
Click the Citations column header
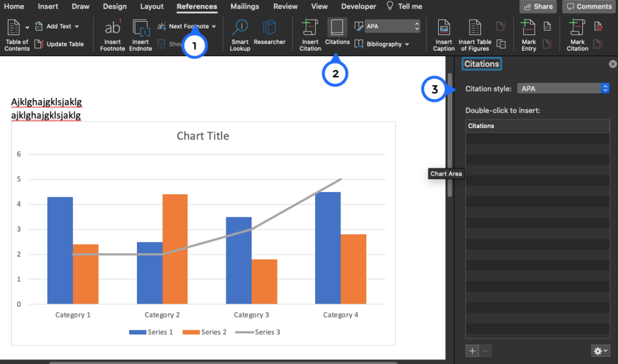pyautogui.click(x=538, y=126)
